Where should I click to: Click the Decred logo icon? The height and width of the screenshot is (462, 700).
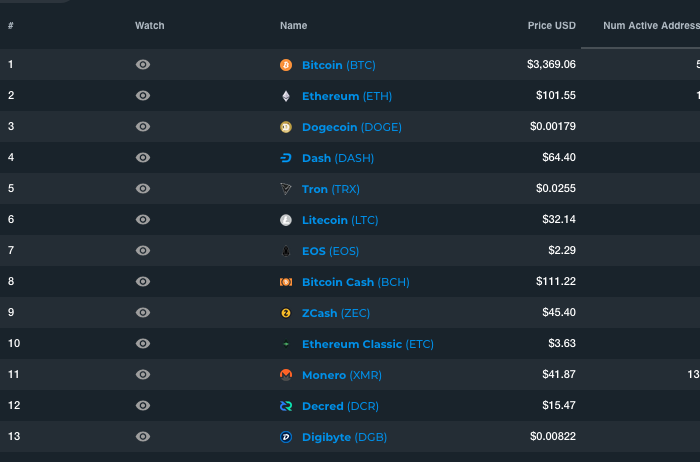286,406
